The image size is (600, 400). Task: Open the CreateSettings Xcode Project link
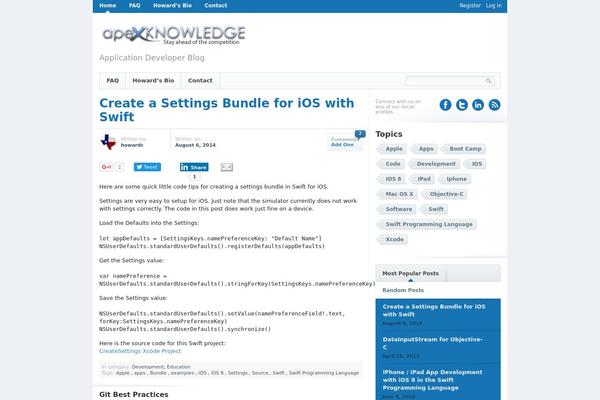click(x=140, y=351)
